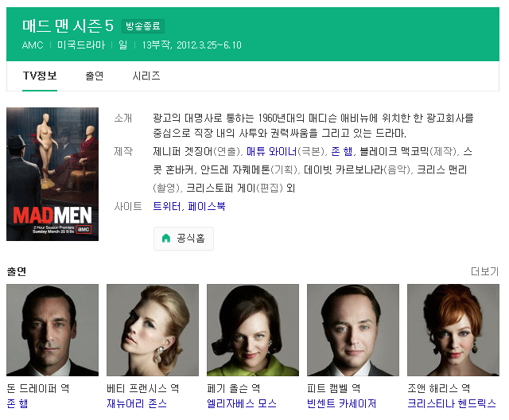Open Betty Francis cast photo
The width and height of the screenshot is (509, 420).
pos(153,330)
